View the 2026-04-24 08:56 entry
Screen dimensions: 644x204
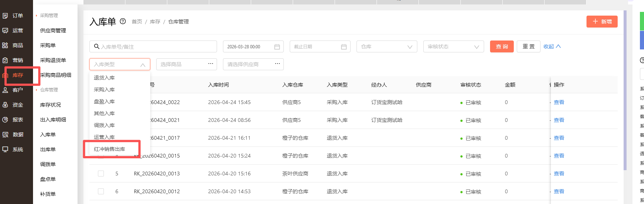(559, 120)
